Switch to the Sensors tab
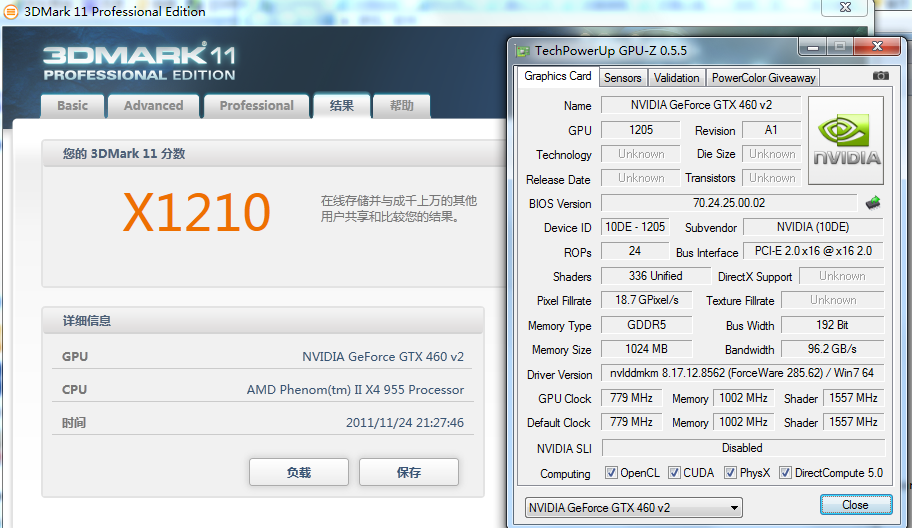Screen dimensions: 912x528 click(622, 78)
